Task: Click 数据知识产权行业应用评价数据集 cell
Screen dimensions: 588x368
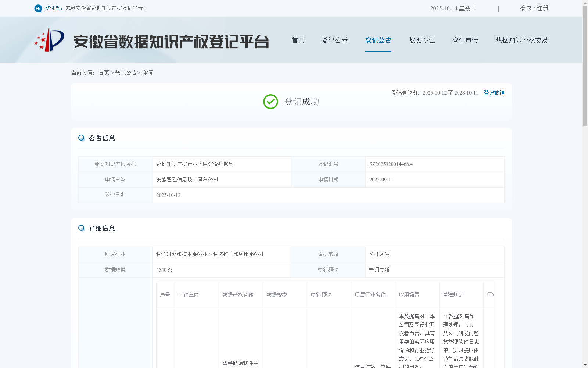Action: tap(222, 164)
